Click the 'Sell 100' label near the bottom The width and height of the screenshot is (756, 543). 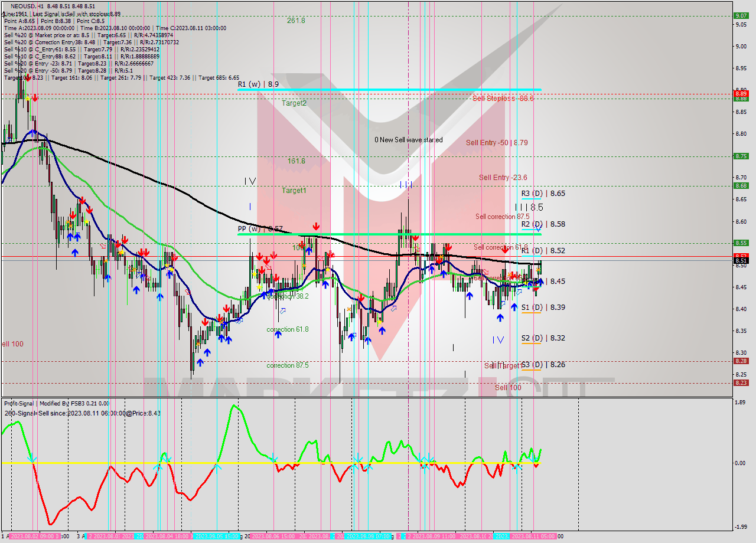[508, 387]
